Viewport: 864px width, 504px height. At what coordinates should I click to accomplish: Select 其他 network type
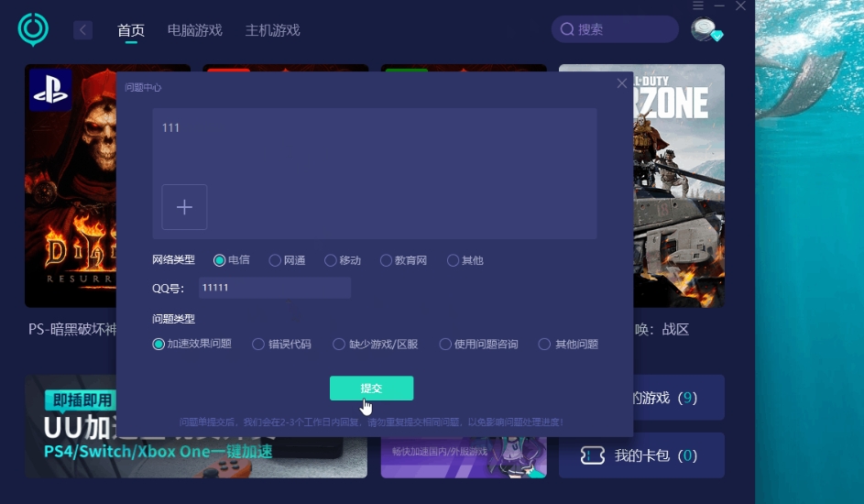(465, 260)
